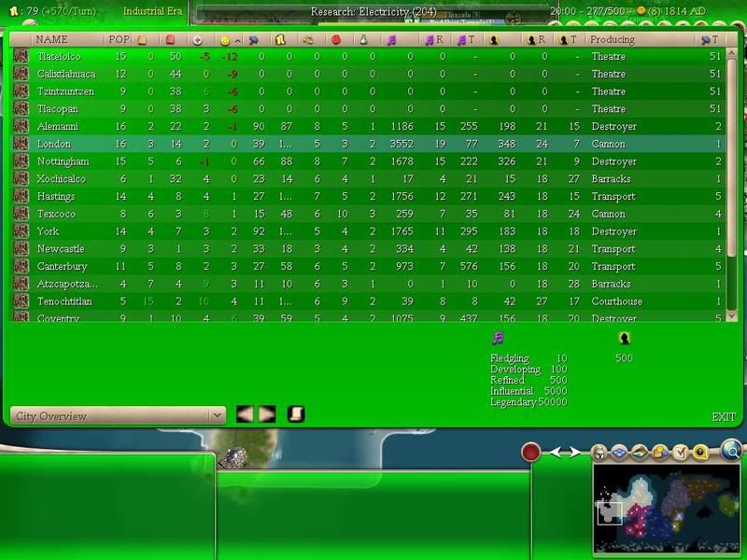Sort by the Culture turns 'T' column
747x560 pixels.
[x=465, y=40]
